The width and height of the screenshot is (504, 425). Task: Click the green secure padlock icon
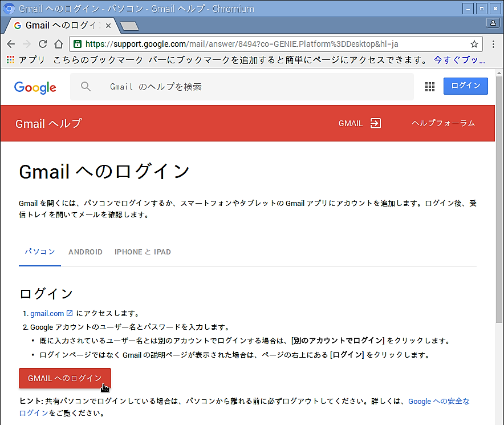point(78,44)
